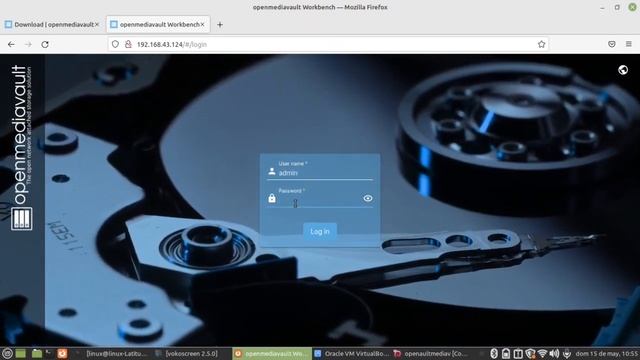The height and width of the screenshot is (360, 640).
Task: Click the person icon beside User name
Action: tap(272, 172)
